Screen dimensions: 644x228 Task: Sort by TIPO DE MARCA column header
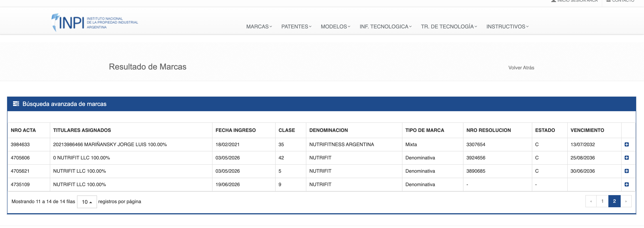coord(425,130)
